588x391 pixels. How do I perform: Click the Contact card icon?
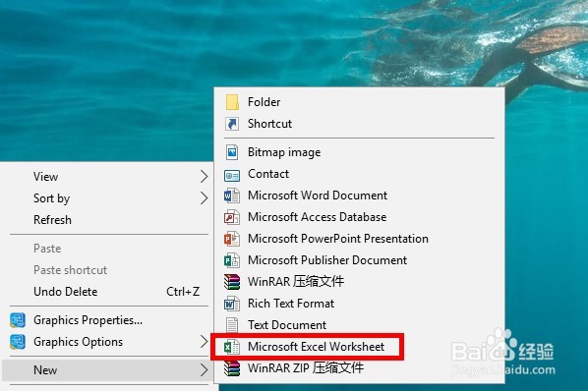pyautogui.click(x=232, y=175)
